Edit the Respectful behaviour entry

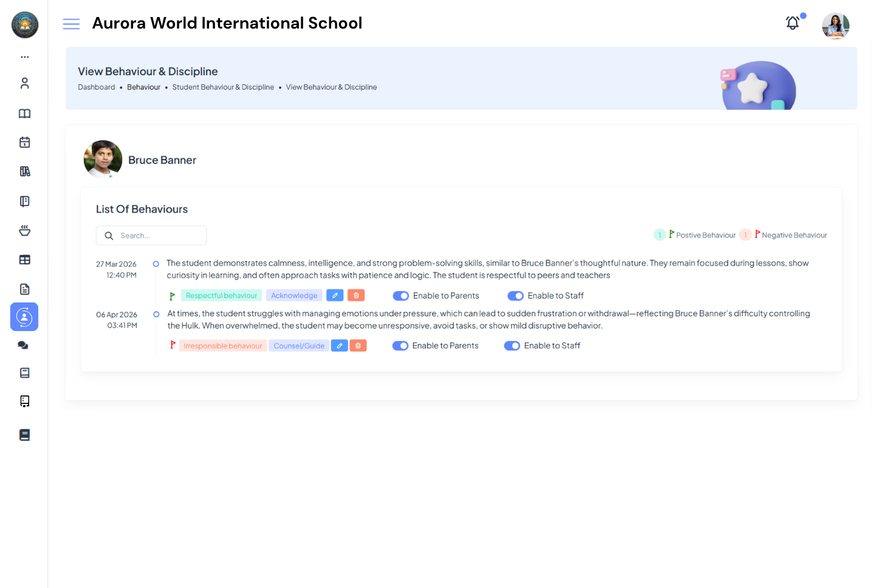pos(335,296)
